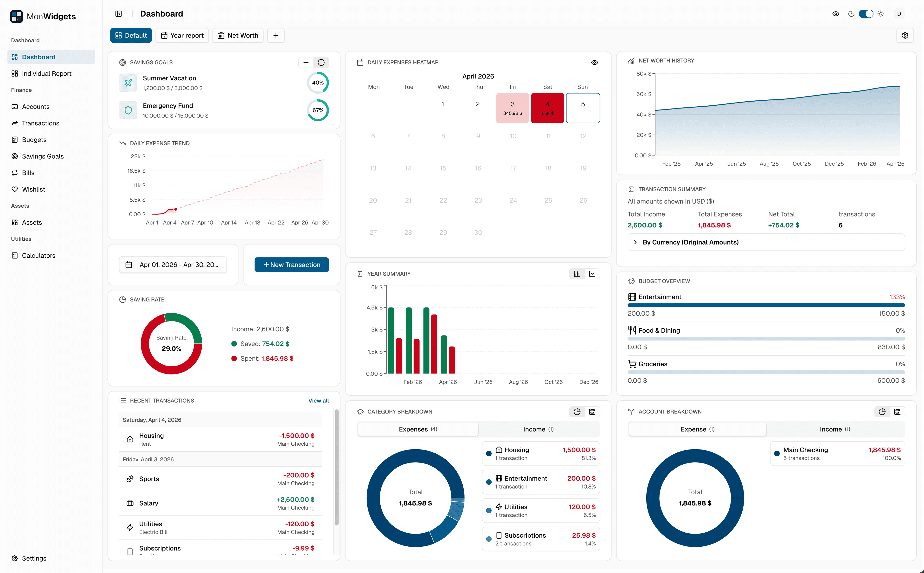Select Income tab in Category Breakdown
The image size is (924, 573).
538,429
